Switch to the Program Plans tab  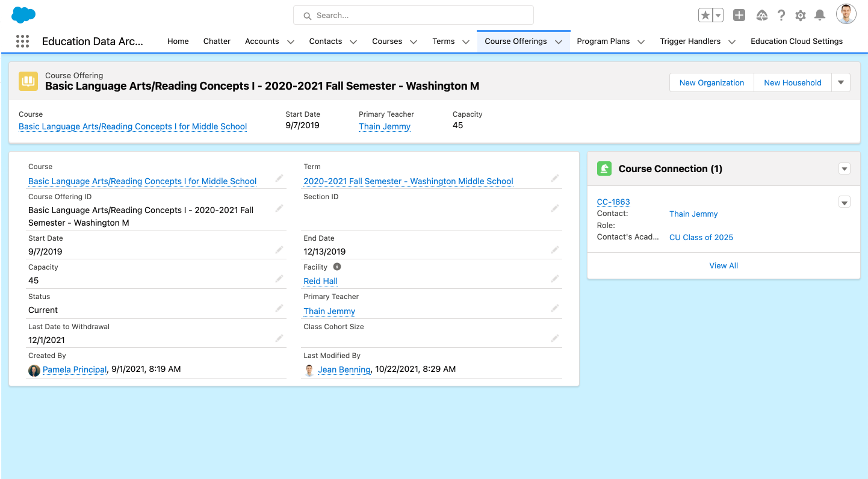(603, 42)
